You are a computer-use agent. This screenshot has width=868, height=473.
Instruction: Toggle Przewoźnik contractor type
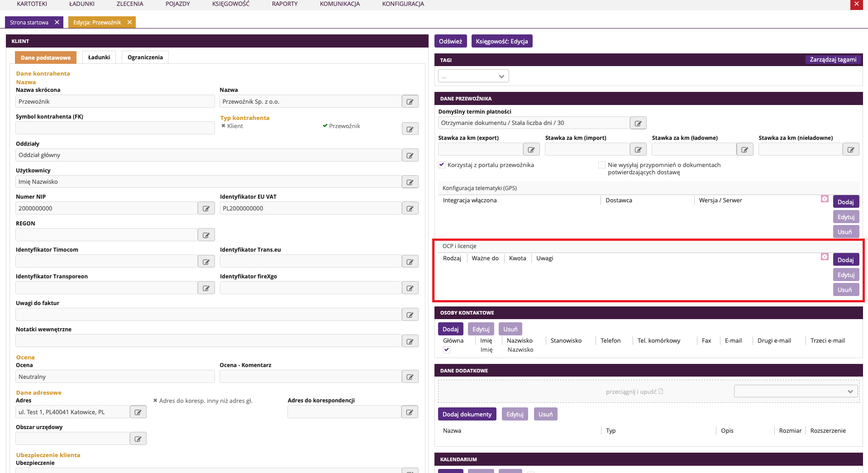[341, 126]
